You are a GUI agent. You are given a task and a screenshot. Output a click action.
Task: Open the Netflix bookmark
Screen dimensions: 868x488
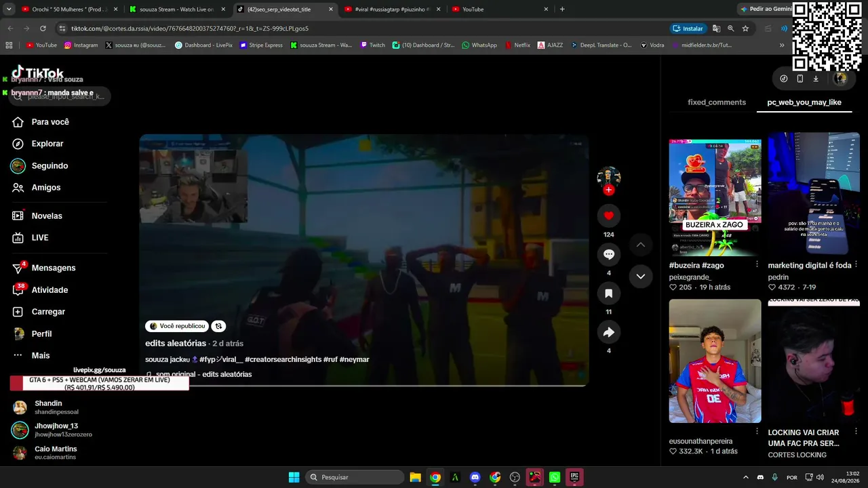(x=517, y=45)
